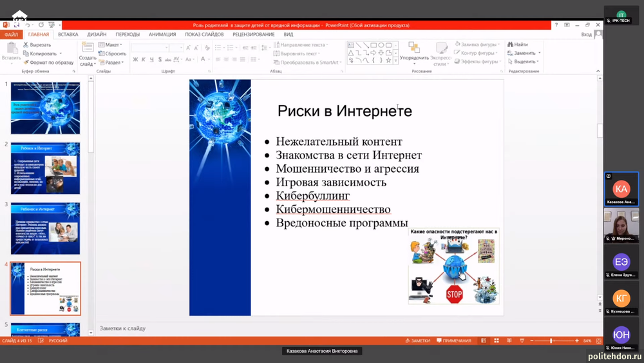Toggle italic К formatting
Screen dimensions: 644x363
pyautogui.click(x=144, y=59)
